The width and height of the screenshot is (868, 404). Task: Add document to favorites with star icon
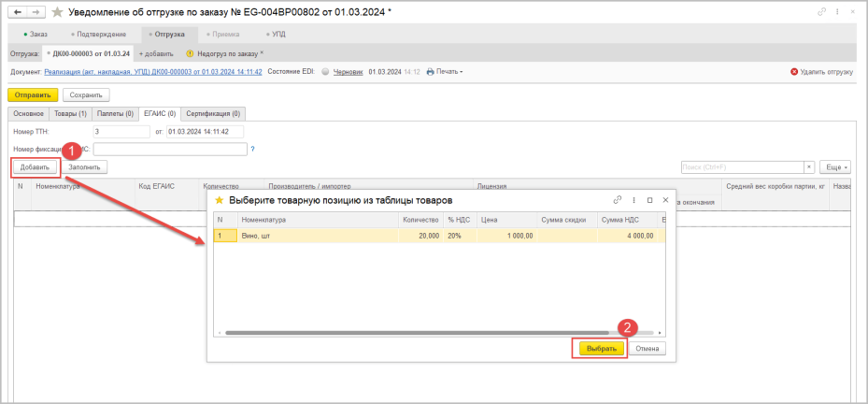56,12
